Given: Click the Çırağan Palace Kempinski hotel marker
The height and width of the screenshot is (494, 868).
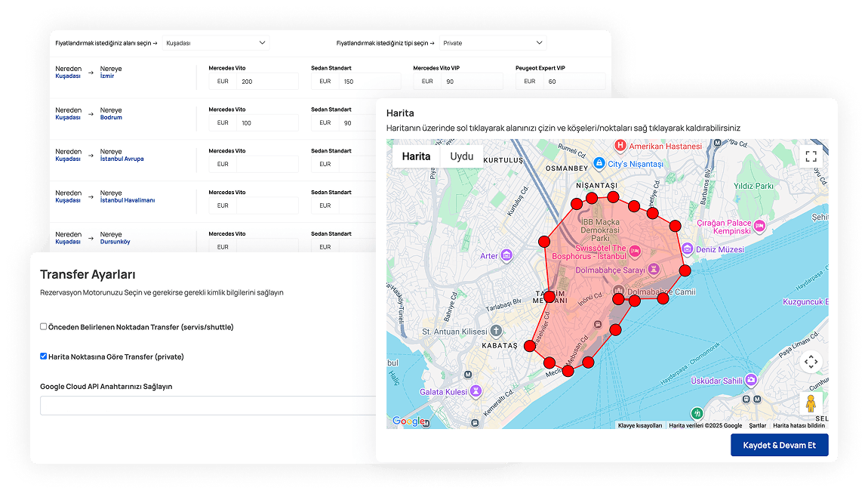Looking at the screenshot, I should 759,226.
